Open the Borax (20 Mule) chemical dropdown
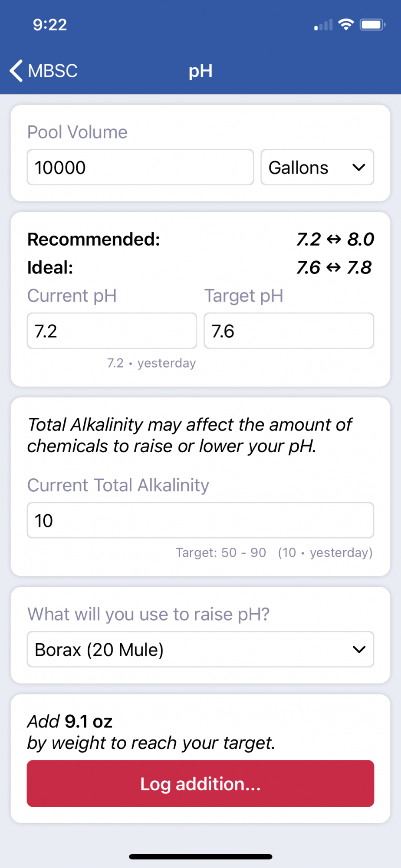401x868 pixels. pyautogui.click(x=200, y=649)
